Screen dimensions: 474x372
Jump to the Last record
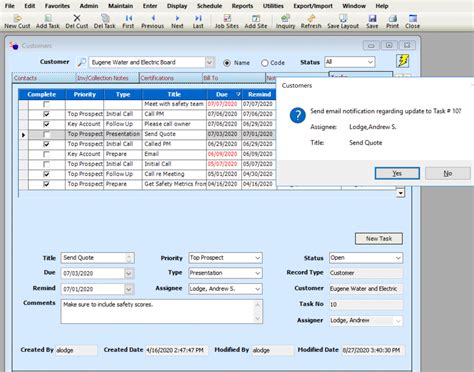coord(198,21)
